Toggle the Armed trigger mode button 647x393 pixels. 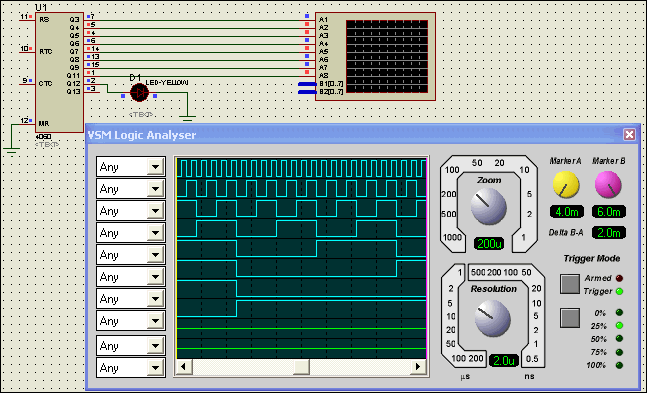(x=570, y=284)
